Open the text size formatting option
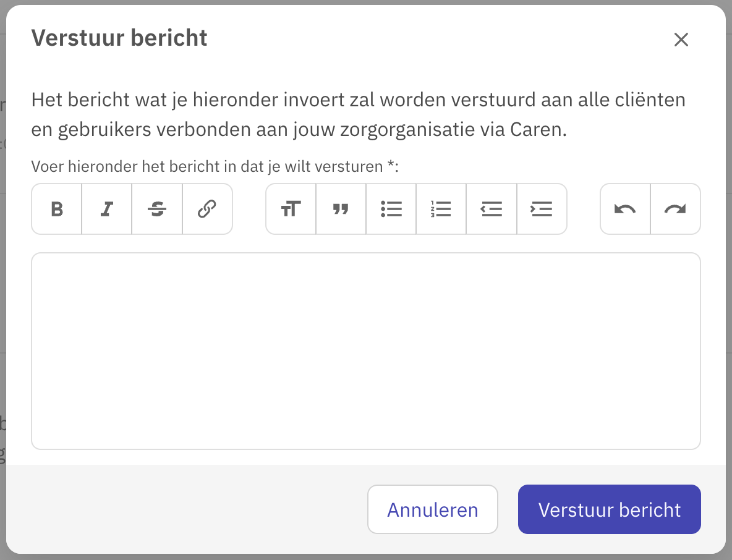Viewport: 732px width, 560px height. click(291, 209)
